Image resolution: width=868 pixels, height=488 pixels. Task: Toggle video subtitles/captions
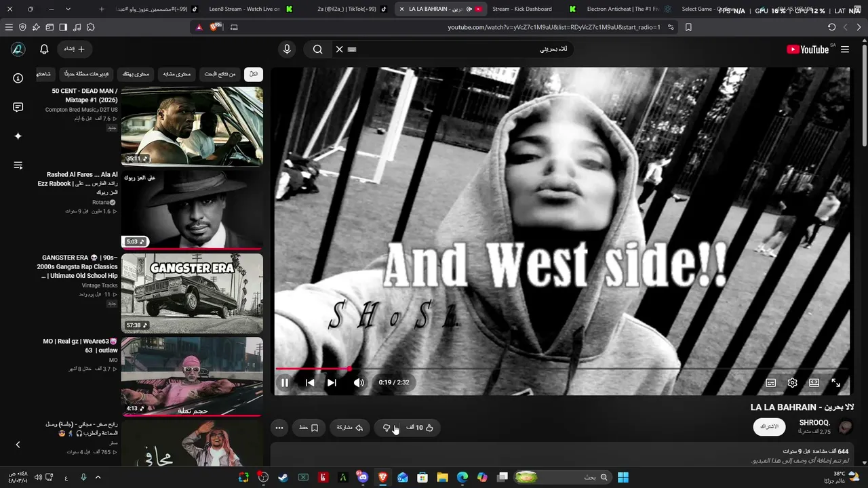[771, 383]
